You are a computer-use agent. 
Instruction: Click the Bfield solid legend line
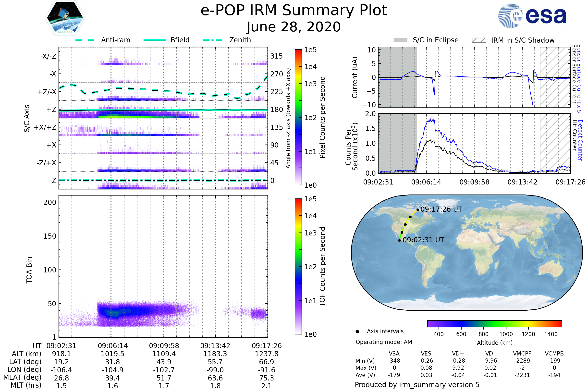pyautogui.click(x=155, y=40)
